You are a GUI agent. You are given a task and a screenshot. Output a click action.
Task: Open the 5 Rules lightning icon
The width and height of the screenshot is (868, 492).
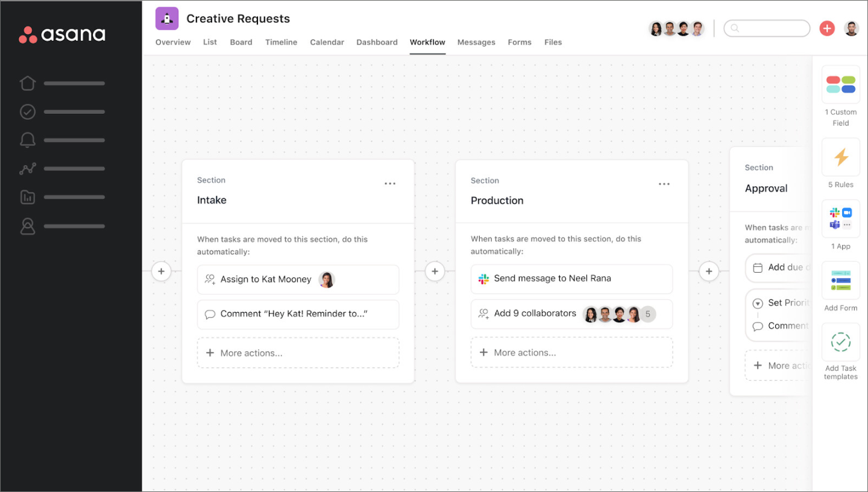point(841,157)
